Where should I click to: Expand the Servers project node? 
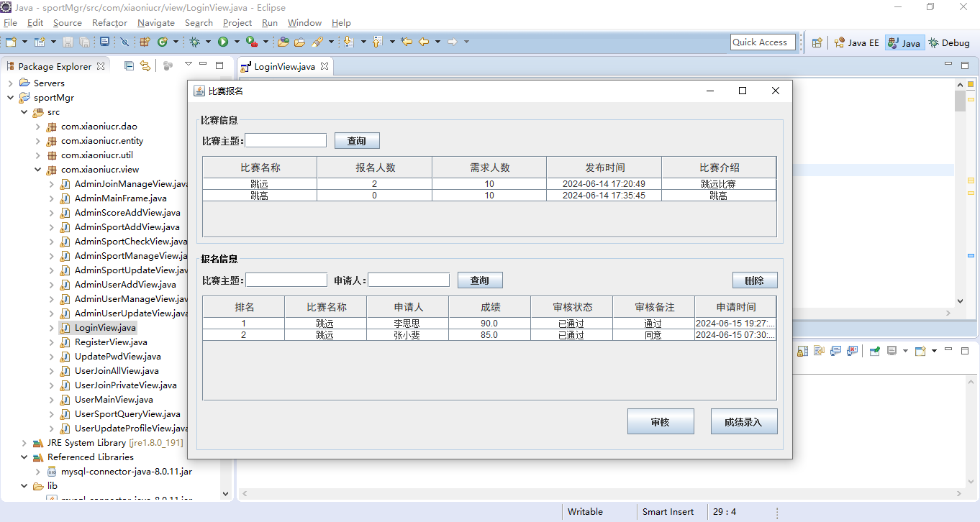pyautogui.click(x=10, y=83)
